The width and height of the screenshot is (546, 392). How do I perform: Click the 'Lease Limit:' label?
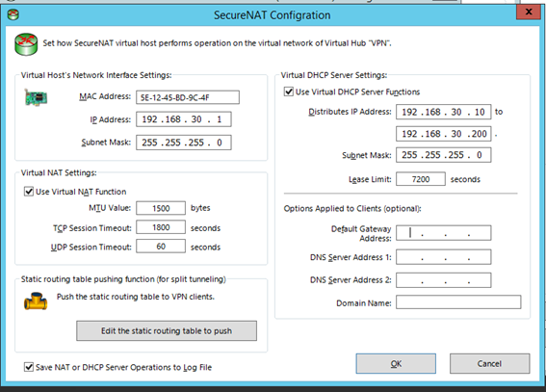pyautogui.click(x=370, y=179)
